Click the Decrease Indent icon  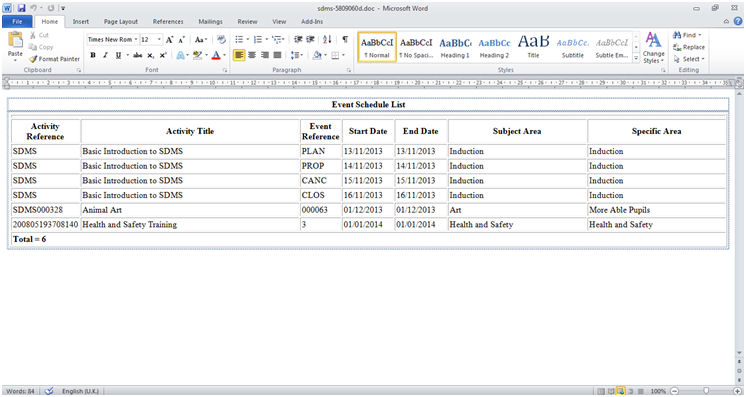click(x=298, y=40)
